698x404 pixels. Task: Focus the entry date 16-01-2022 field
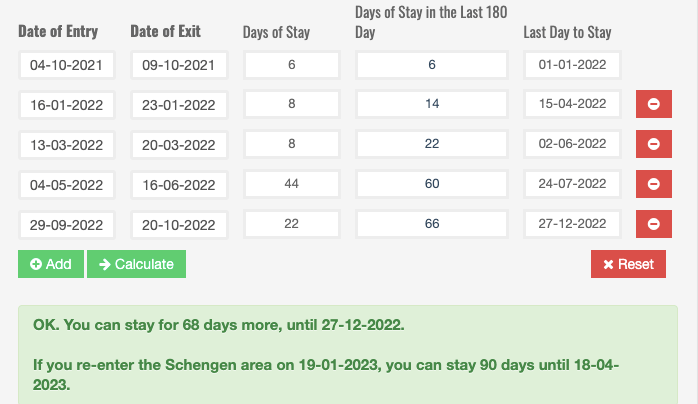coord(67,104)
